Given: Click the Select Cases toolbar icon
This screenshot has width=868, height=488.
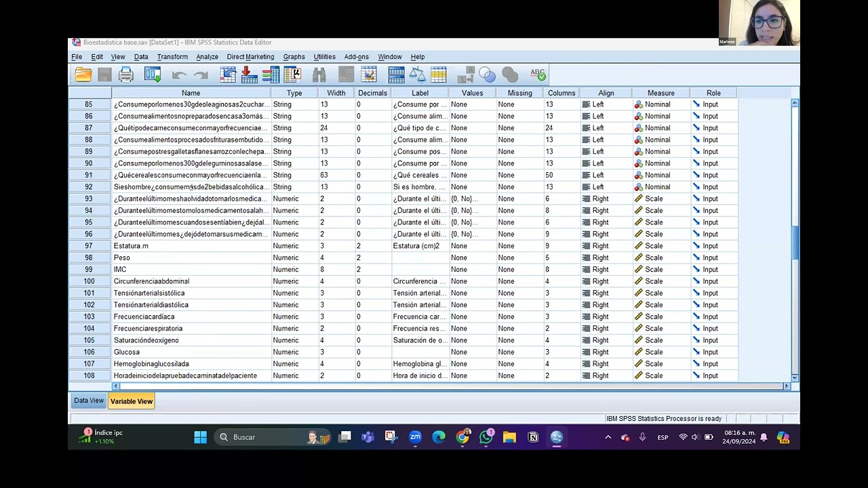Looking at the screenshot, I should (x=439, y=75).
